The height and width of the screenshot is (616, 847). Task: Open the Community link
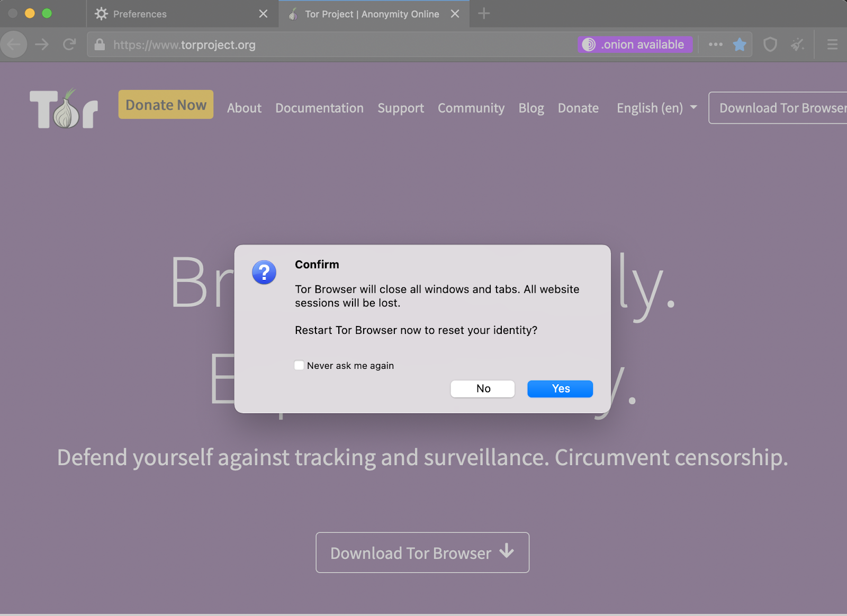pyautogui.click(x=471, y=108)
